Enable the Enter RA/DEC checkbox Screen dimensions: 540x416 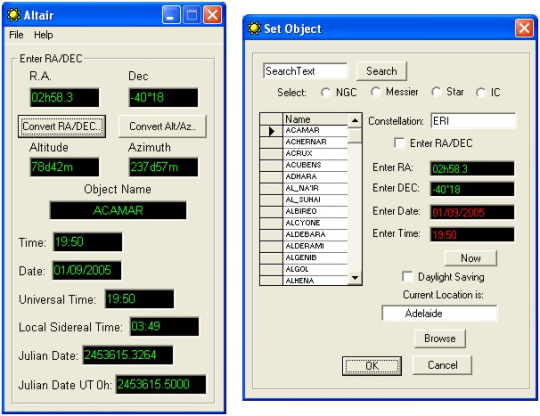tap(399, 143)
